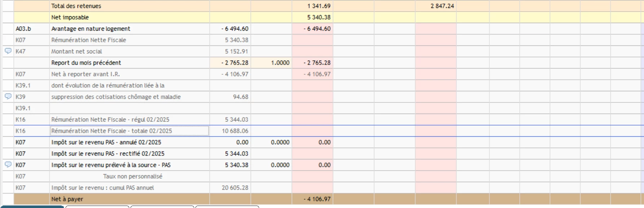Viewport: 644px width, 208px height.
Task: Click the 2 847.24 value in Total des retenues
Action: (442, 6)
